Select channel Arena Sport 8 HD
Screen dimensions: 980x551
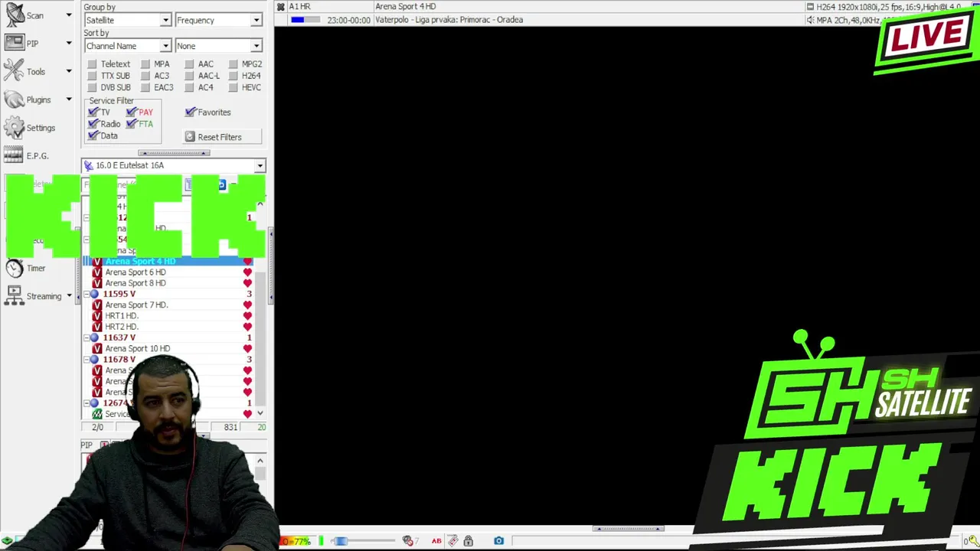tap(136, 283)
